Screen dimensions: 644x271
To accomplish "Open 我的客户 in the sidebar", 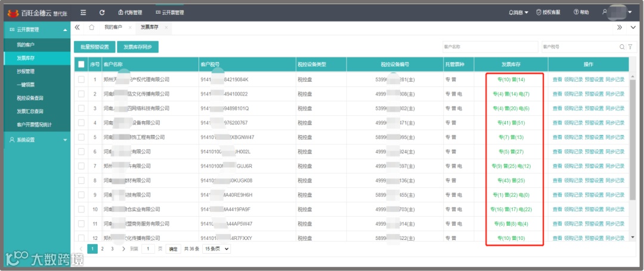I will (26, 44).
